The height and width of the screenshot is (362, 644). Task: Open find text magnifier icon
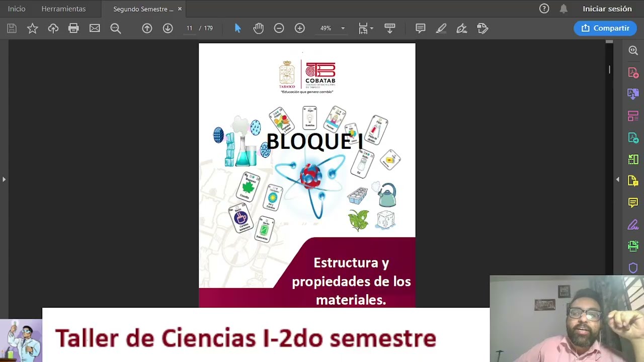pos(116,28)
